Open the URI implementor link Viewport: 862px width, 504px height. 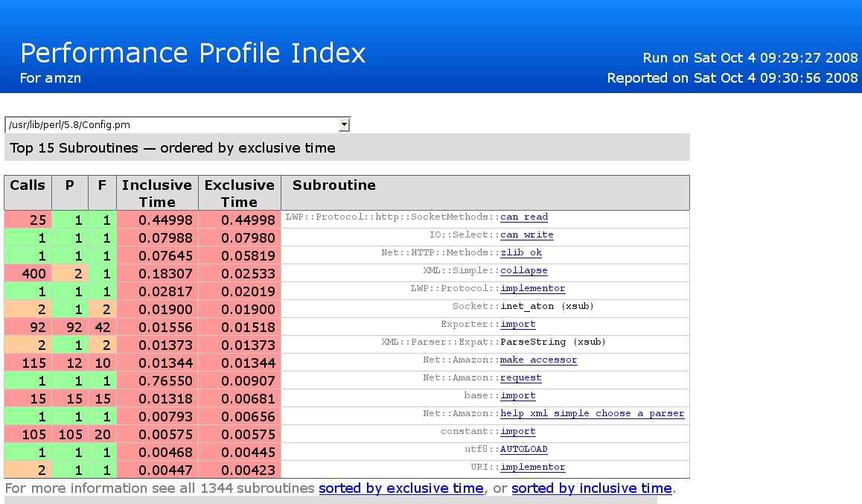pos(533,467)
